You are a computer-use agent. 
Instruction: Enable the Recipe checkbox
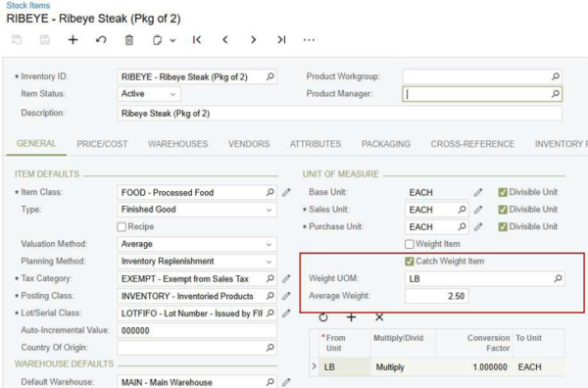(x=122, y=226)
